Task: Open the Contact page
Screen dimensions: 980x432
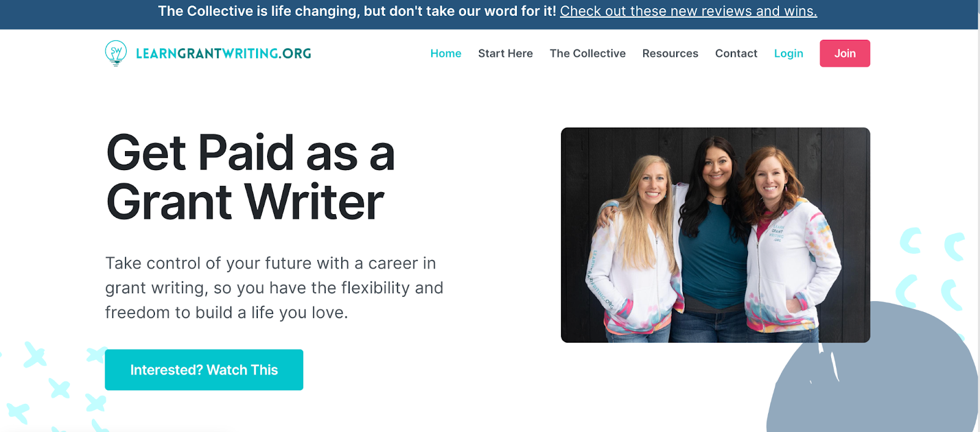Action: (736, 53)
